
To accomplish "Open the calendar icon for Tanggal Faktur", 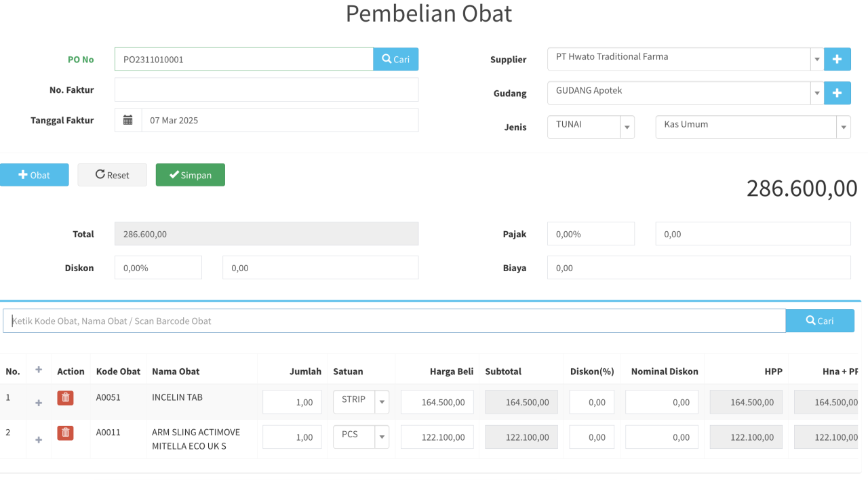I will pos(128,121).
